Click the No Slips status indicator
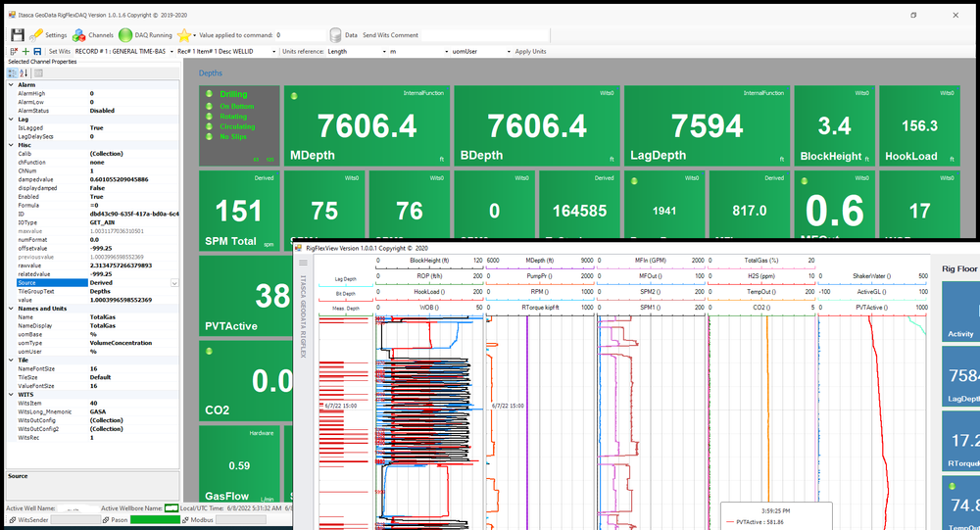The height and width of the screenshot is (530, 980). [x=209, y=136]
